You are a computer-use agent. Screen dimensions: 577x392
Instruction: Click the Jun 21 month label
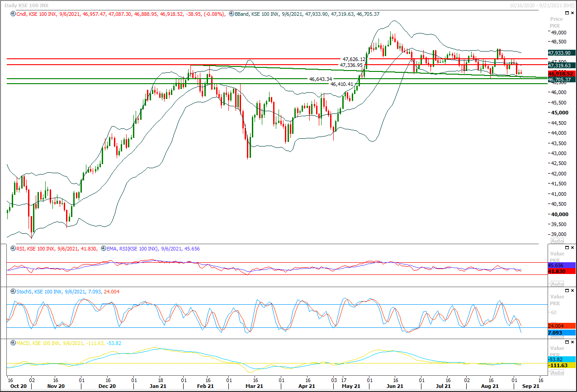(x=395, y=387)
